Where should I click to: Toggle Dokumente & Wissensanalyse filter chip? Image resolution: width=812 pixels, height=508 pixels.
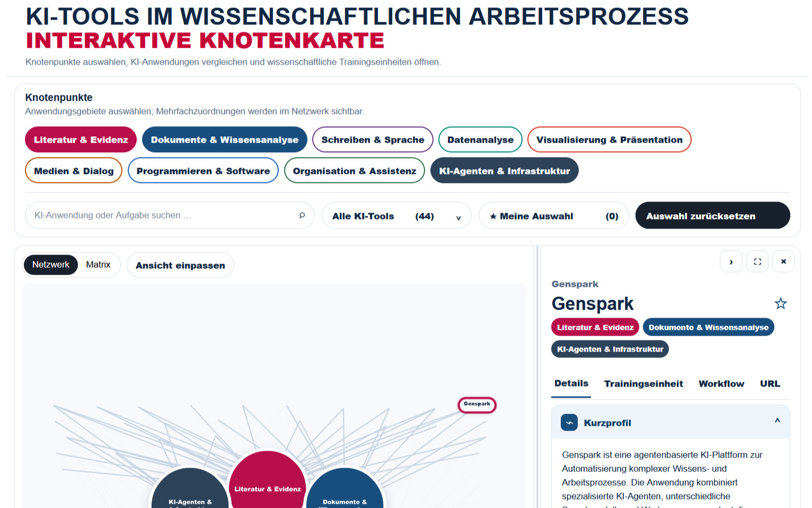click(x=225, y=139)
